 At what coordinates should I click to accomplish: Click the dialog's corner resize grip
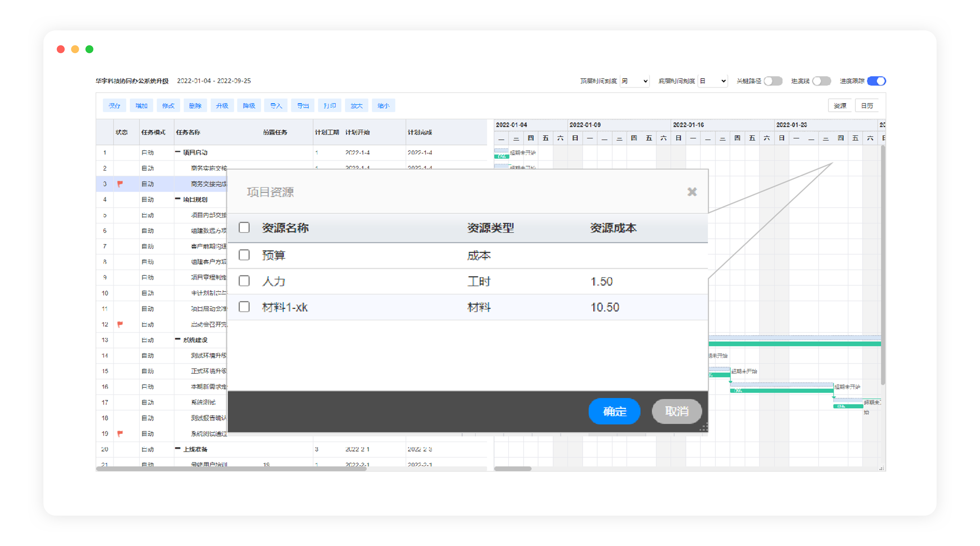point(703,427)
